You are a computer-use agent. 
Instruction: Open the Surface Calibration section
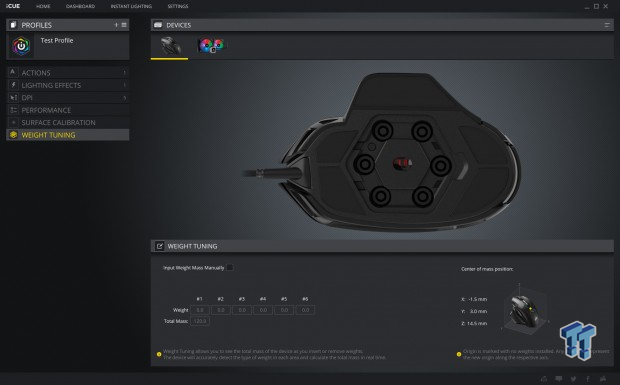[x=68, y=123]
